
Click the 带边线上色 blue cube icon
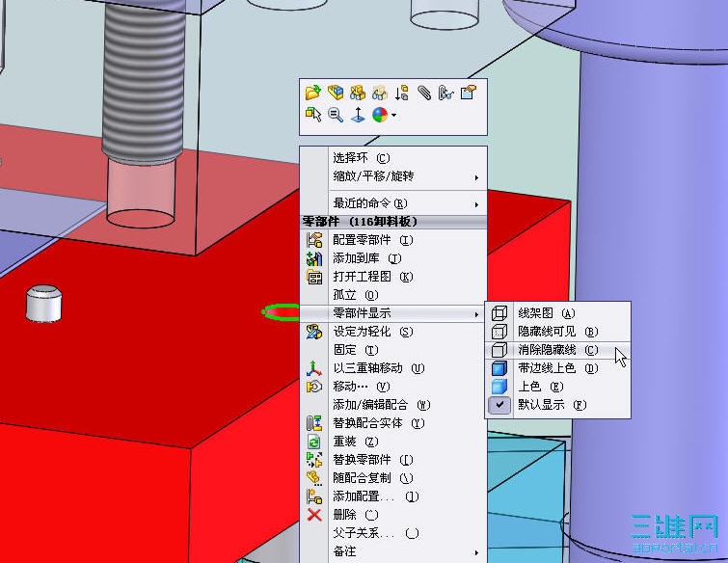tap(499, 368)
